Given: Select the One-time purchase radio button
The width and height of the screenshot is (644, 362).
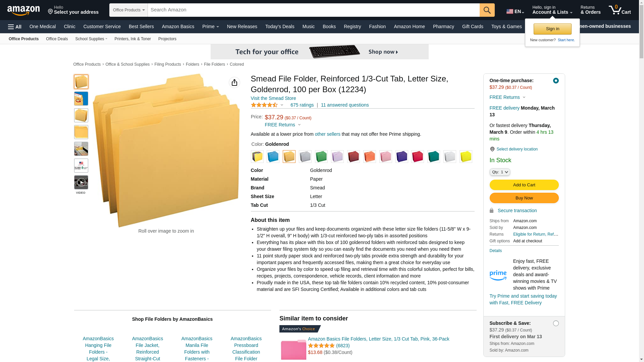Looking at the screenshot, I should (x=556, y=81).
